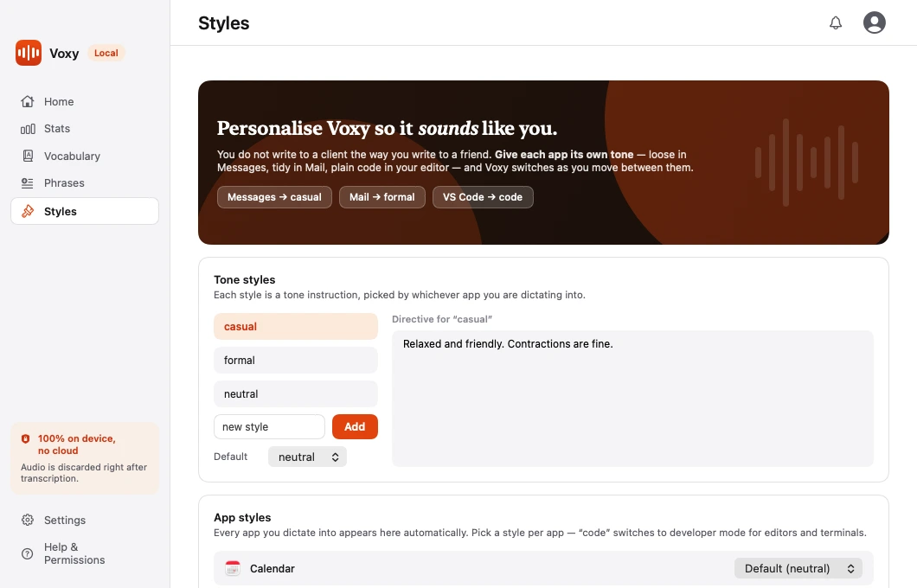Click the VS Code → code chip

[483, 197]
